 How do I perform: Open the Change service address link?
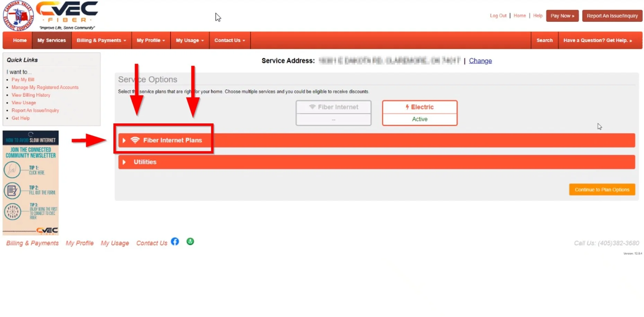(480, 61)
